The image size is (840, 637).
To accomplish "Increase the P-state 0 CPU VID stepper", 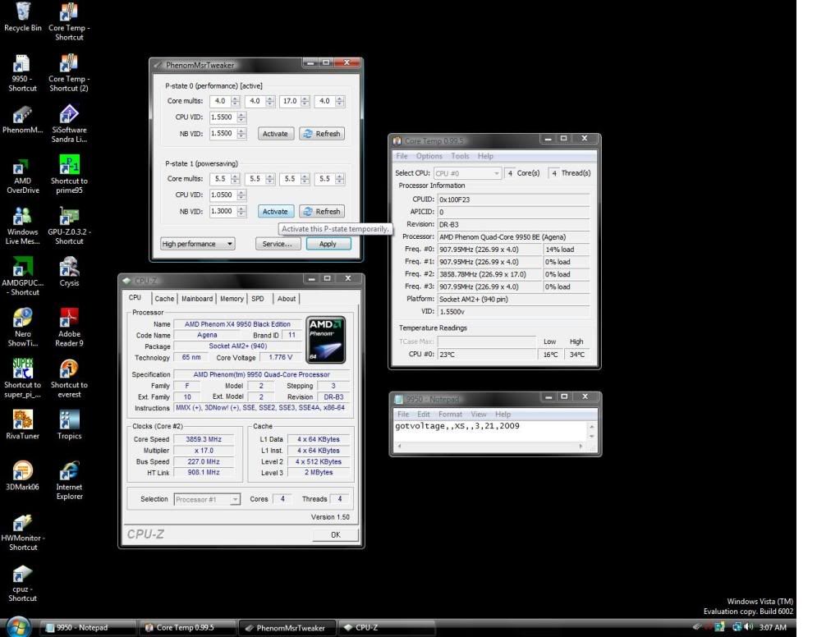I will coord(241,114).
